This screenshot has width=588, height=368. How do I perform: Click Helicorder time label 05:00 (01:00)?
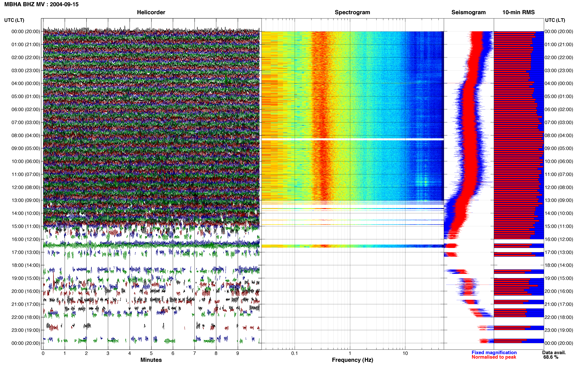tap(26, 96)
